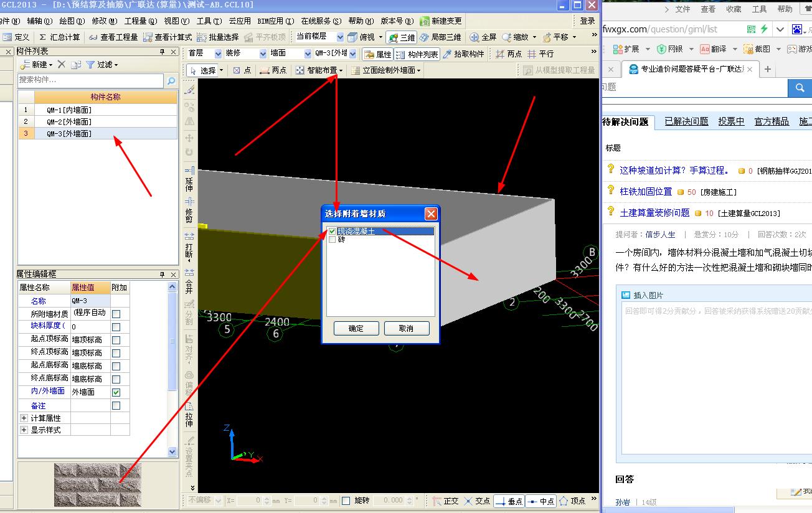Click the 登录 login button
The width and height of the screenshot is (812, 513).
[x=587, y=21]
